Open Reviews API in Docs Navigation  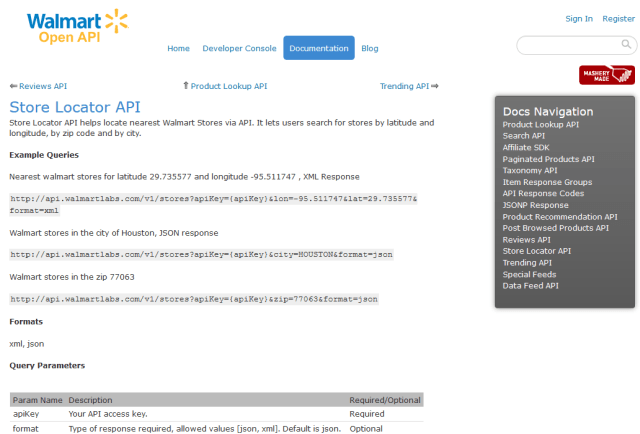pos(526,240)
